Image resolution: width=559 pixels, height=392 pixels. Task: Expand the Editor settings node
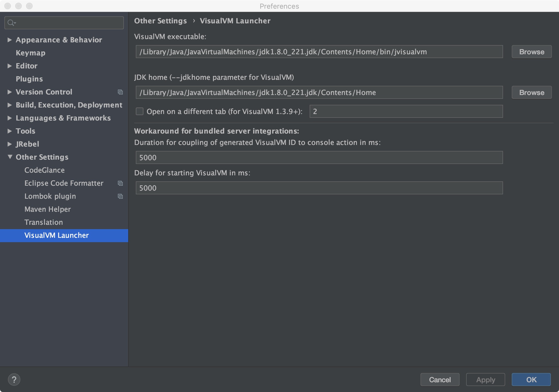[x=10, y=66]
